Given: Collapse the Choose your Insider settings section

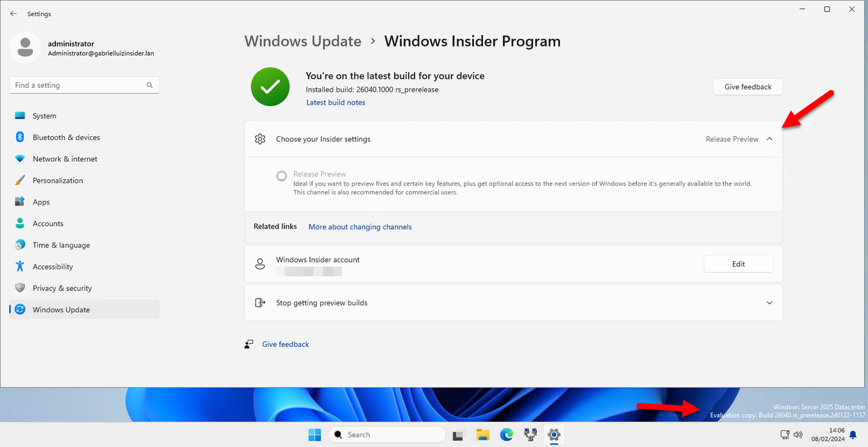Looking at the screenshot, I should coord(769,139).
